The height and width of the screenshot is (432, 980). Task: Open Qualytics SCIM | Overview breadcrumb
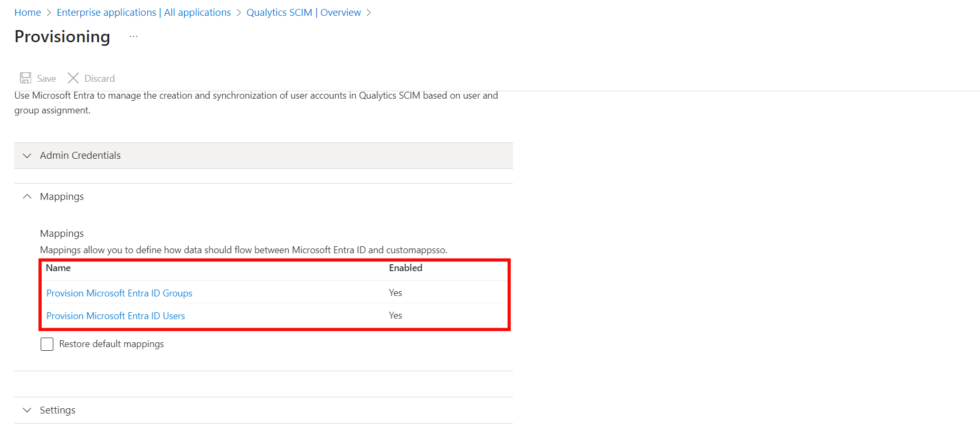coord(303,12)
